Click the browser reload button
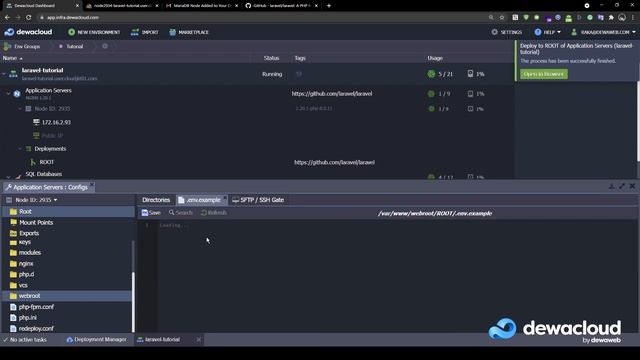Viewport: 640px width, 360px height. tap(28, 18)
